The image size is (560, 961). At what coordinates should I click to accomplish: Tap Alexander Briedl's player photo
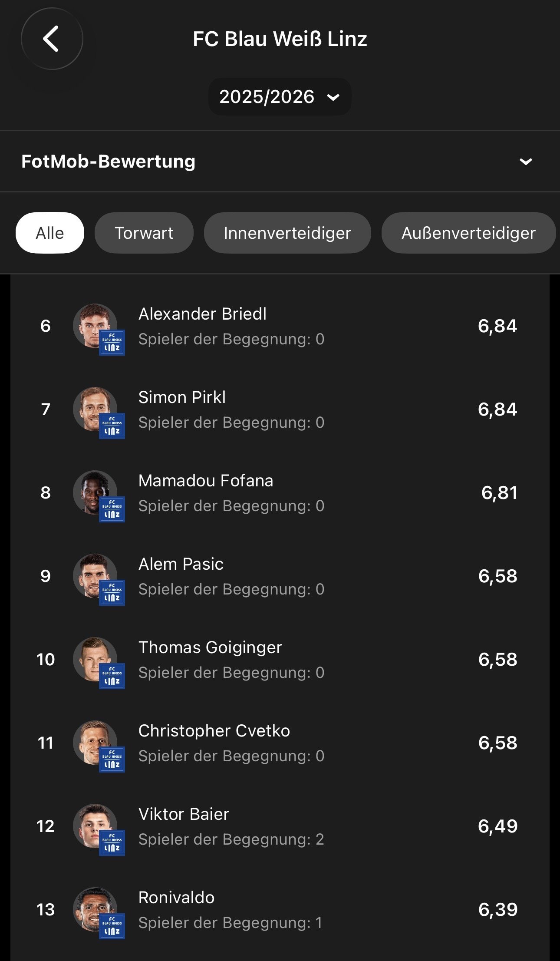pos(95,326)
